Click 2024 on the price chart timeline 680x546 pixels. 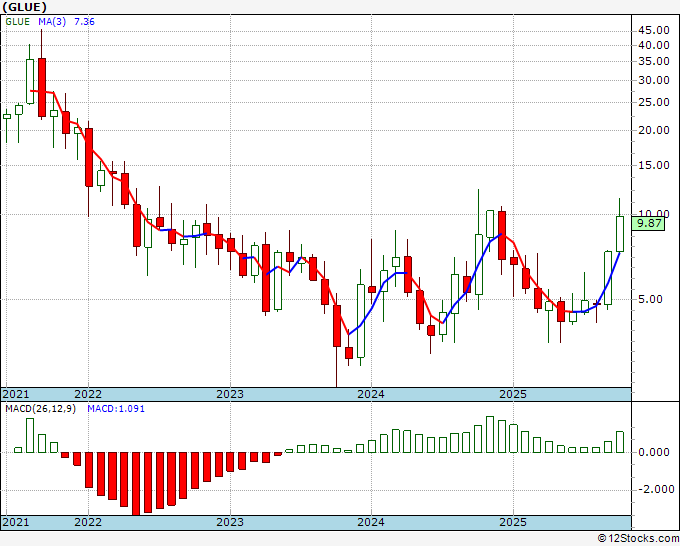[x=371, y=394]
